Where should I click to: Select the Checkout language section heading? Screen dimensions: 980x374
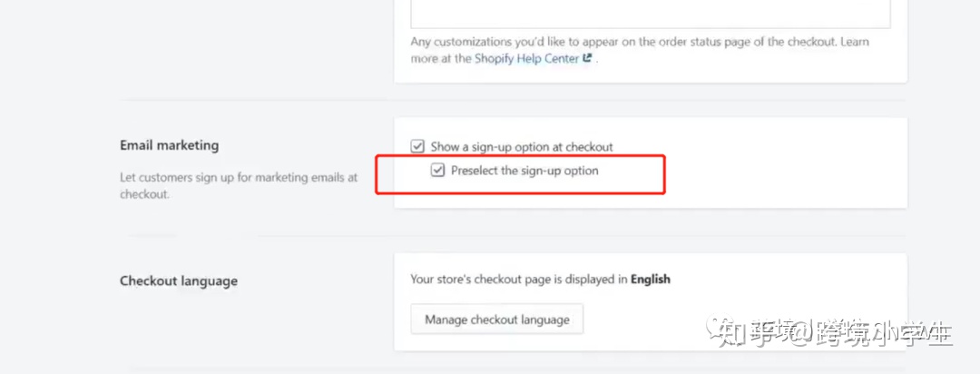point(179,280)
